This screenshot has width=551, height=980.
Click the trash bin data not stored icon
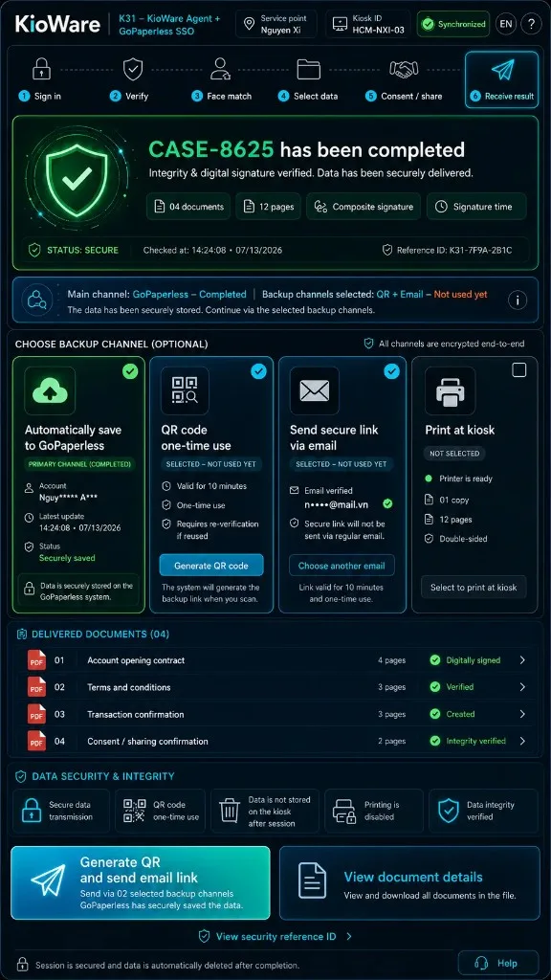coord(230,811)
